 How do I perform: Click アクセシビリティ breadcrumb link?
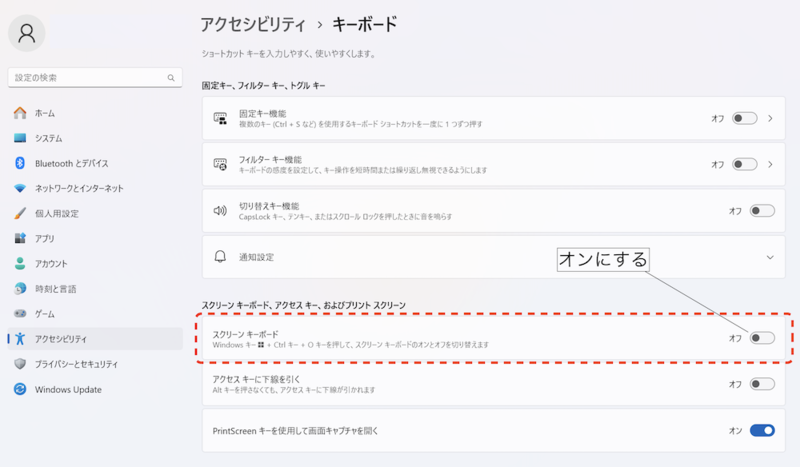click(253, 24)
